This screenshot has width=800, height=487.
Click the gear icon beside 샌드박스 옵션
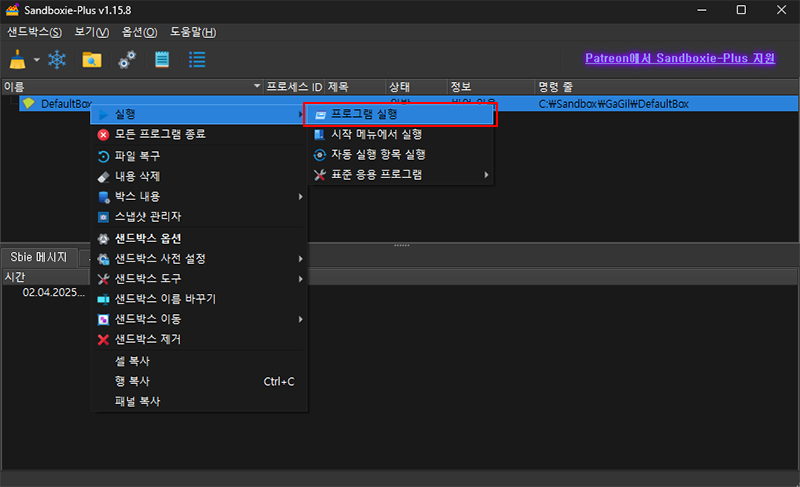click(x=104, y=239)
